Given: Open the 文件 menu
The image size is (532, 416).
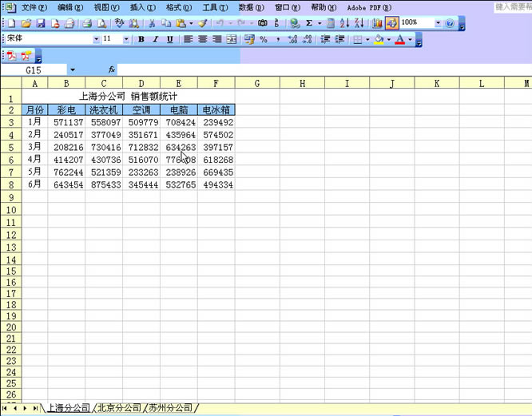Looking at the screenshot, I should tap(34, 7).
